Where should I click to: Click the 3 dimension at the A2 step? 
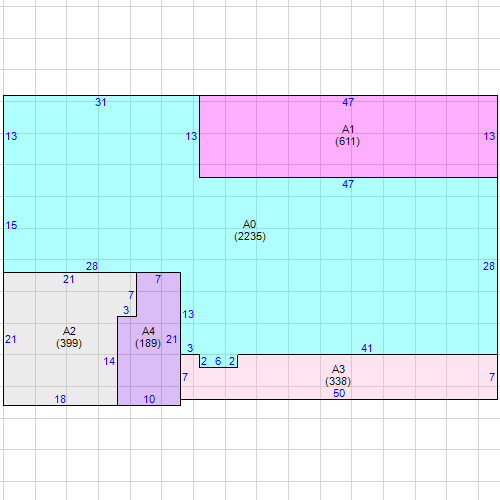(x=126, y=310)
